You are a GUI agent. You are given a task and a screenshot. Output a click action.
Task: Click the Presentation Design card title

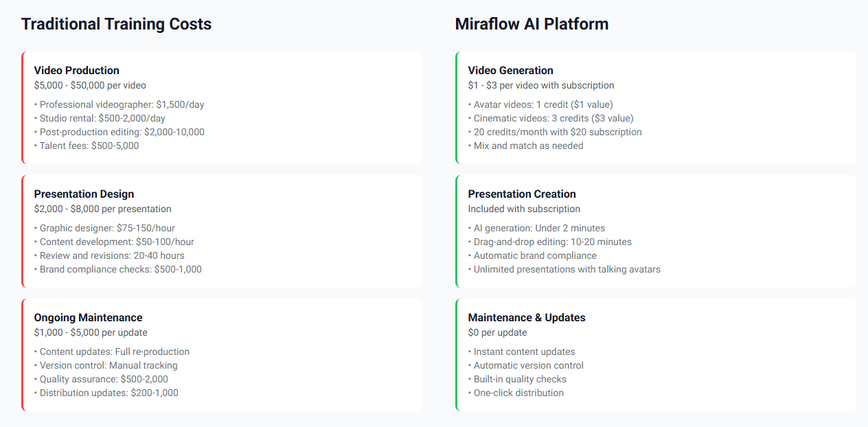(x=84, y=194)
